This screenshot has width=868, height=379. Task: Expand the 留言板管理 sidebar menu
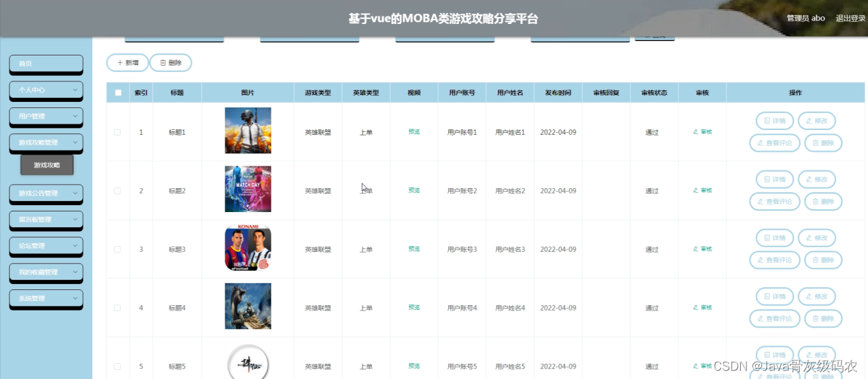(x=46, y=220)
